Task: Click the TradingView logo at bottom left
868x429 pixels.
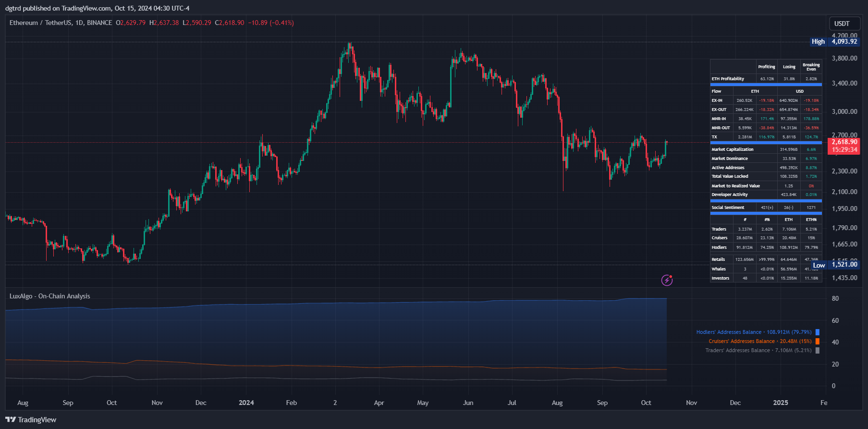Action: point(31,419)
